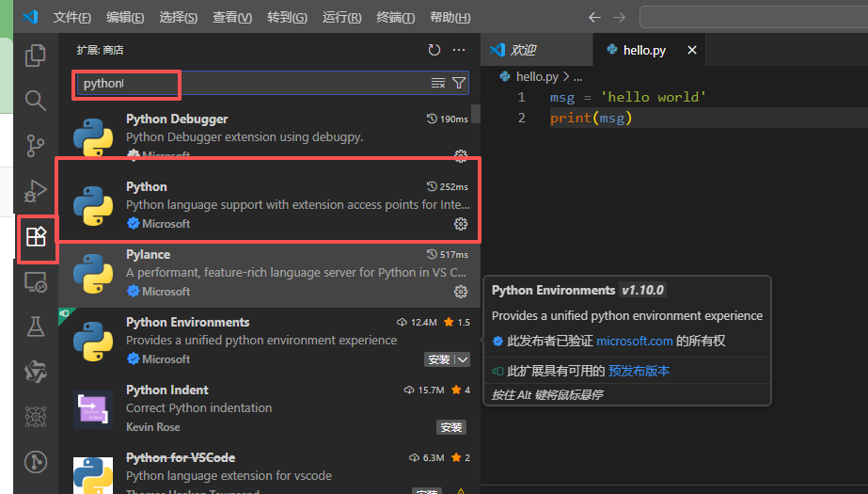Viewport: 868px width, 494px height.
Task: Open the 选择(S) menu
Action: coord(179,17)
